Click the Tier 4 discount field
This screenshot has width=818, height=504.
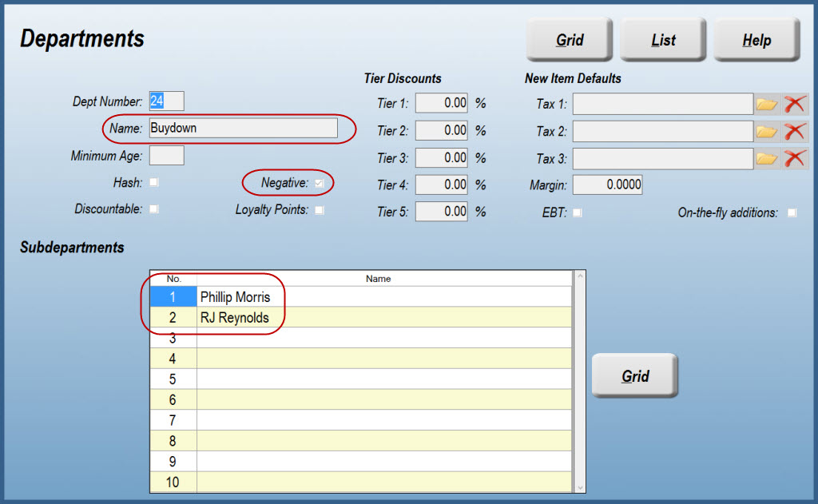click(441, 185)
